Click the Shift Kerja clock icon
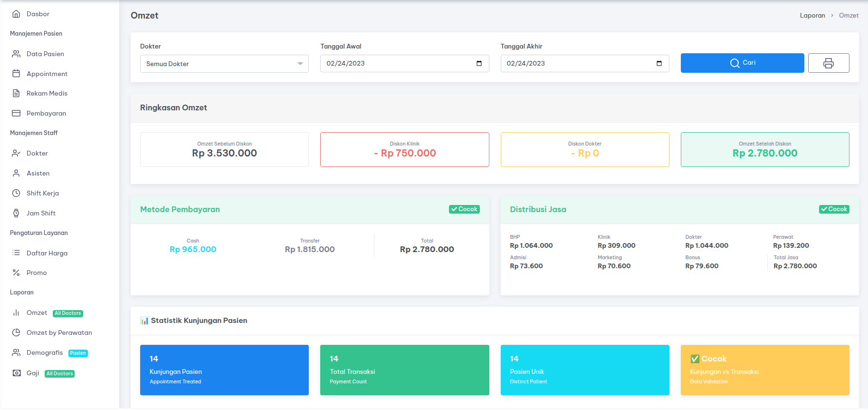The image size is (868, 410). tap(16, 193)
